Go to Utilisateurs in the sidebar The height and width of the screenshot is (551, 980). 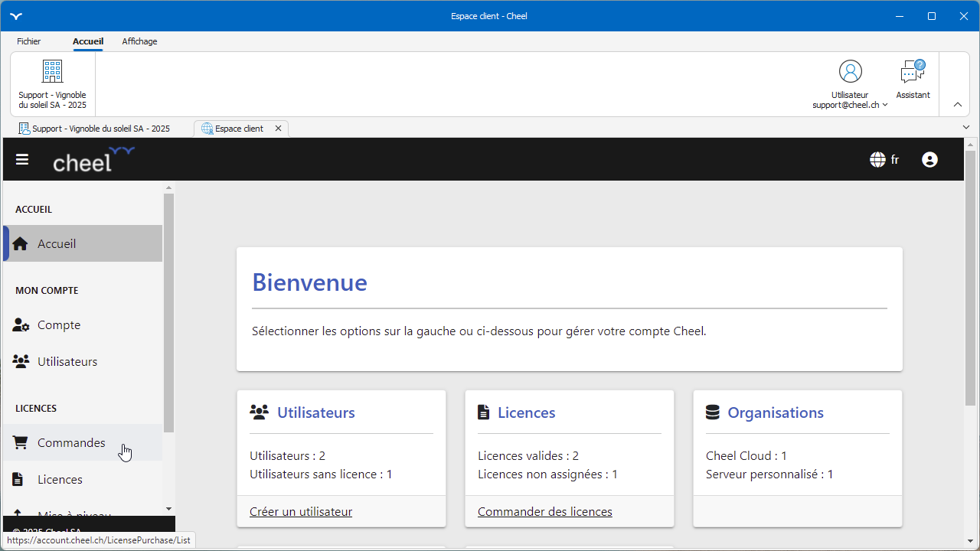pos(83,361)
